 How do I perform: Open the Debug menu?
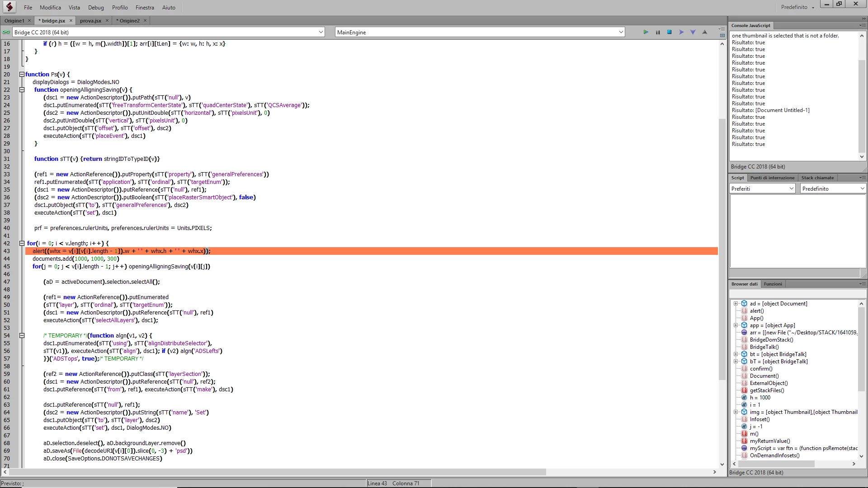tap(96, 7)
